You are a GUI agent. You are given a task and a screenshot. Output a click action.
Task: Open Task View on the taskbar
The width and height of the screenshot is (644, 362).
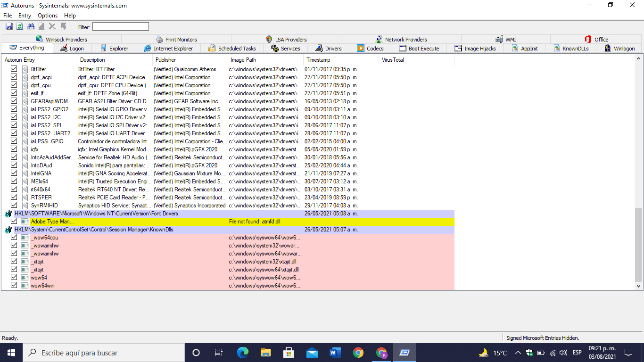pyautogui.click(x=219, y=353)
